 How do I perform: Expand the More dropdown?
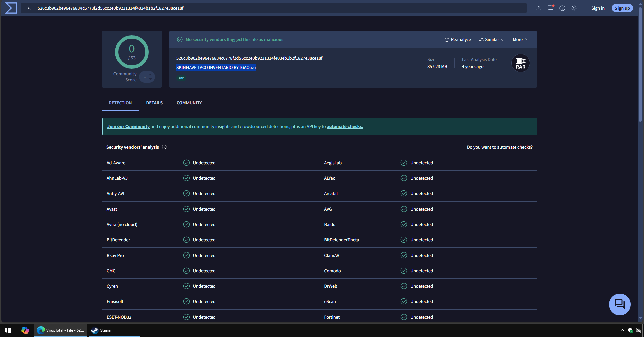[x=521, y=39]
